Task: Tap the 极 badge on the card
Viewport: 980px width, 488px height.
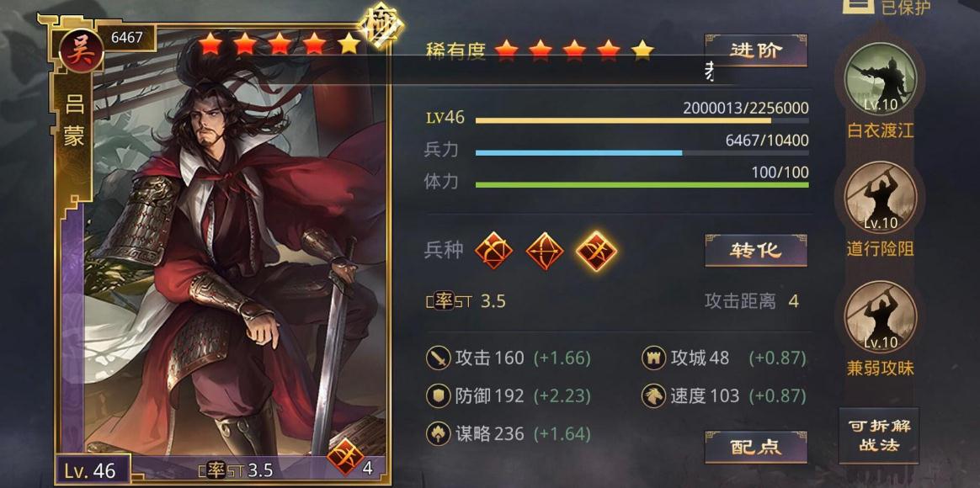Action: click(382, 26)
